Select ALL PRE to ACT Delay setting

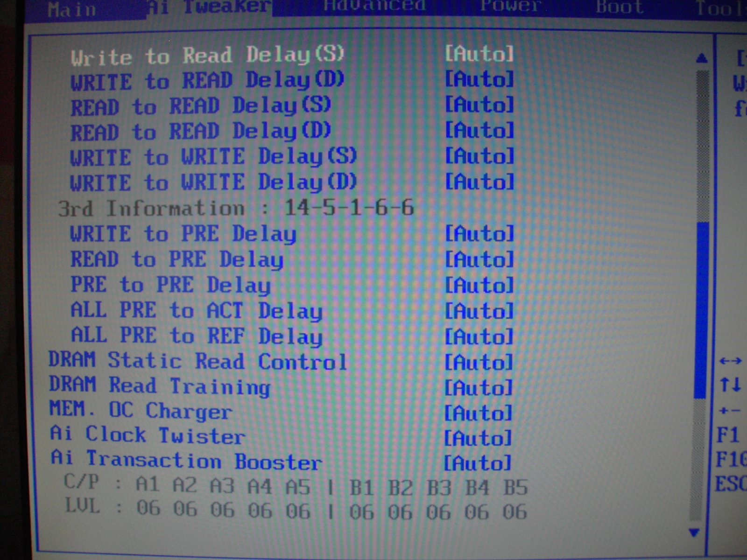pyautogui.click(x=197, y=311)
